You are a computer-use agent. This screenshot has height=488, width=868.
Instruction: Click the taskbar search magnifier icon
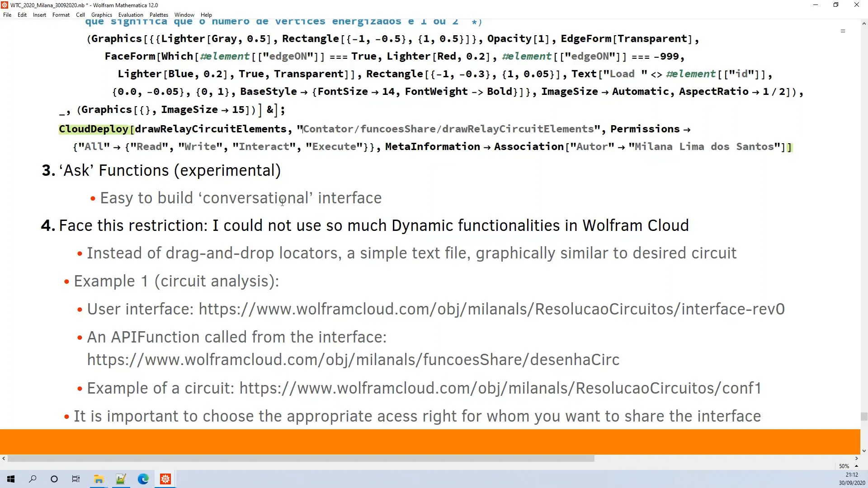pyautogui.click(x=33, y=479)
